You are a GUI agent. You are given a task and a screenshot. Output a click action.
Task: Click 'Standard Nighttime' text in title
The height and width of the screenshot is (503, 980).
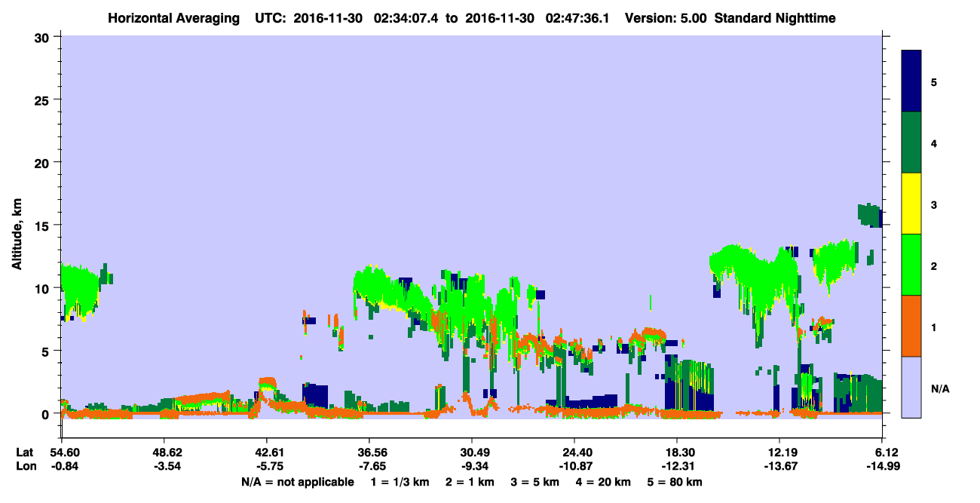click(775, 17)
